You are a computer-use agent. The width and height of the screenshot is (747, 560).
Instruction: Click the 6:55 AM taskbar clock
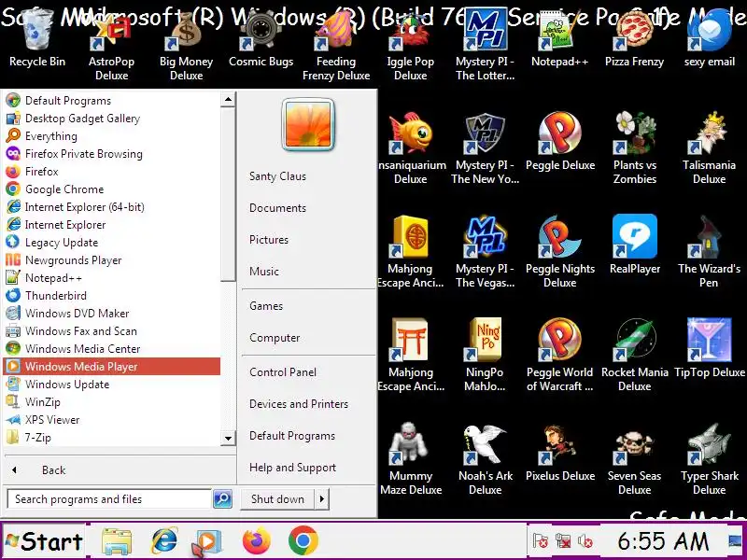click(x=663, y=541)
